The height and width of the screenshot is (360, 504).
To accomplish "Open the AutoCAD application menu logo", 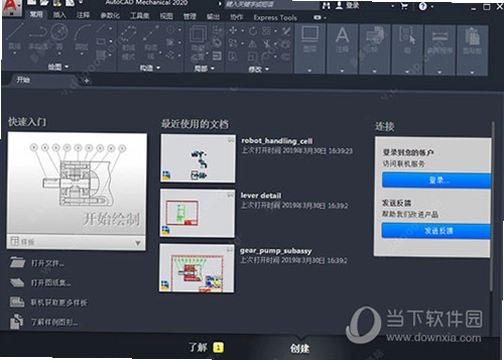I will tap(11, 6).
